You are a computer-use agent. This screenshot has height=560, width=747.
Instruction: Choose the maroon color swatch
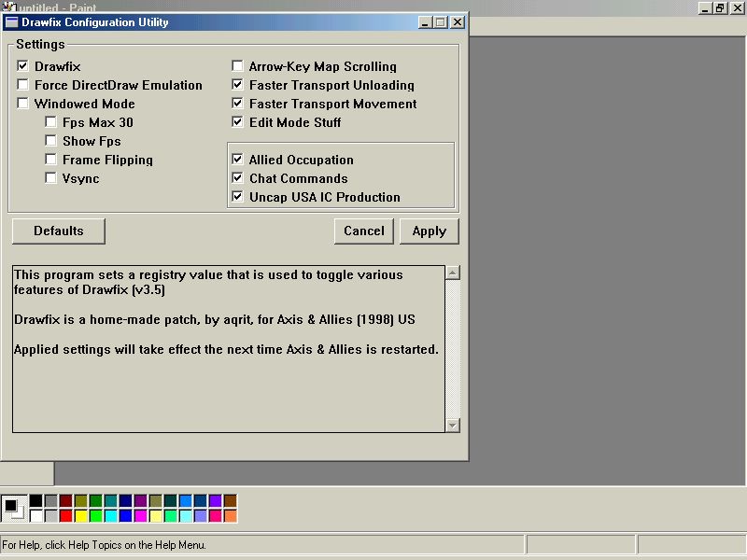tap(66, 500)
